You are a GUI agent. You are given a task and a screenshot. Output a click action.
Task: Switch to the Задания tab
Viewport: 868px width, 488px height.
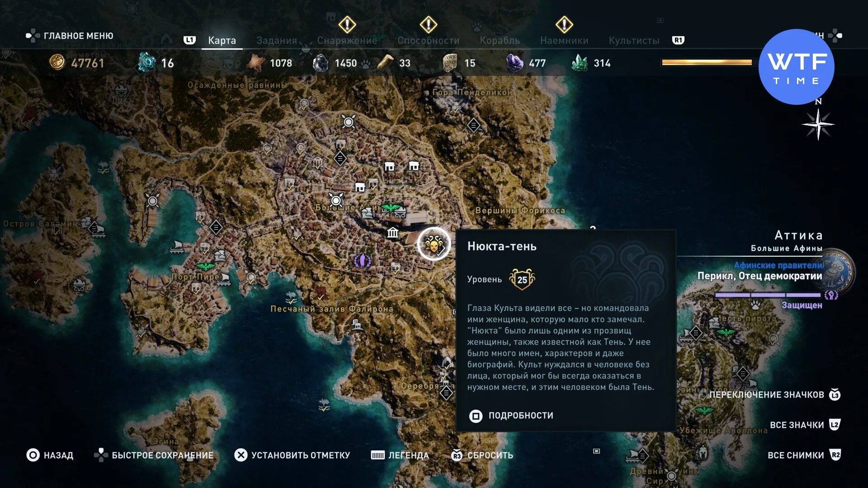point(276,40)
